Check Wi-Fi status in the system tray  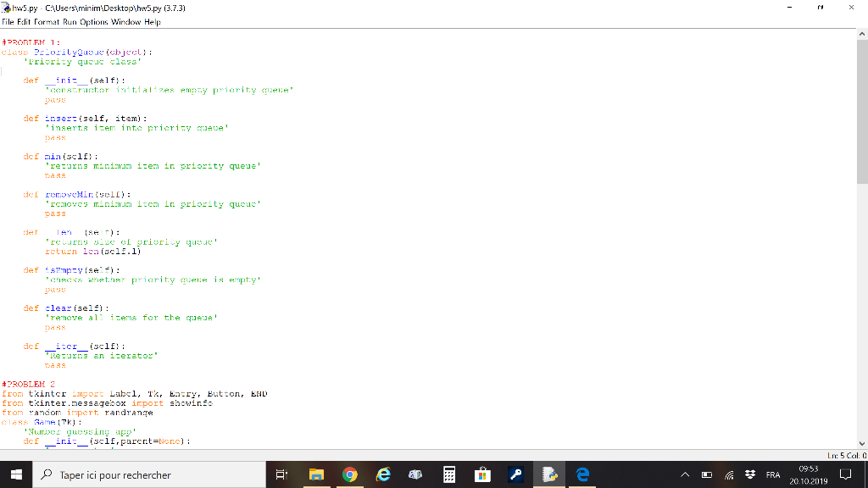[728, 475]
